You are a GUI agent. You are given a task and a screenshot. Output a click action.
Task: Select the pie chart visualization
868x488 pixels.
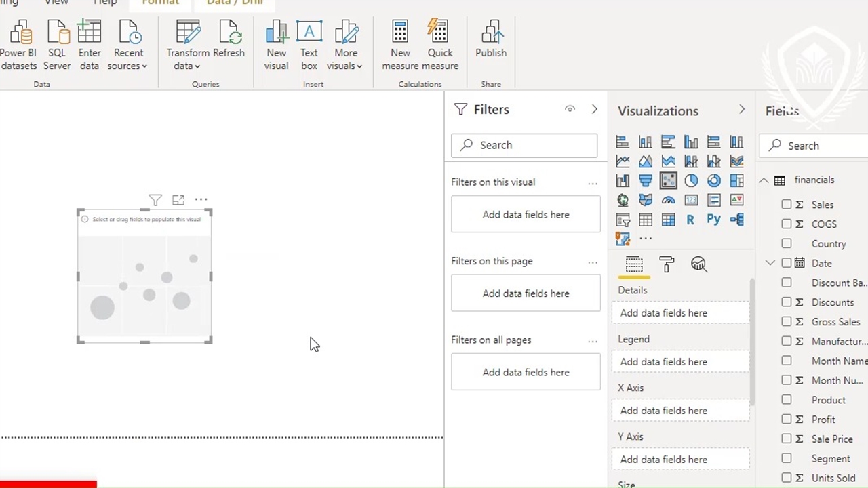[x=691, y=181]
